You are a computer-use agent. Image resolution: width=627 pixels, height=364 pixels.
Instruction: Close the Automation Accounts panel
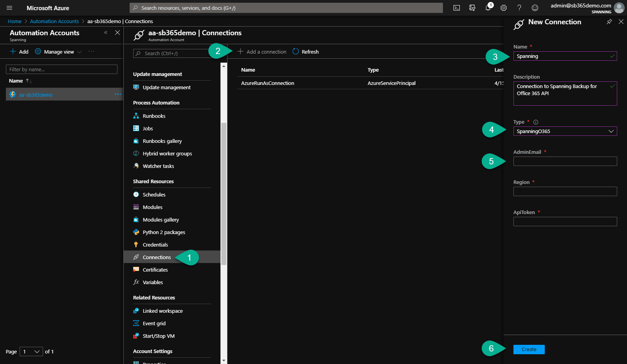(117, 32)
